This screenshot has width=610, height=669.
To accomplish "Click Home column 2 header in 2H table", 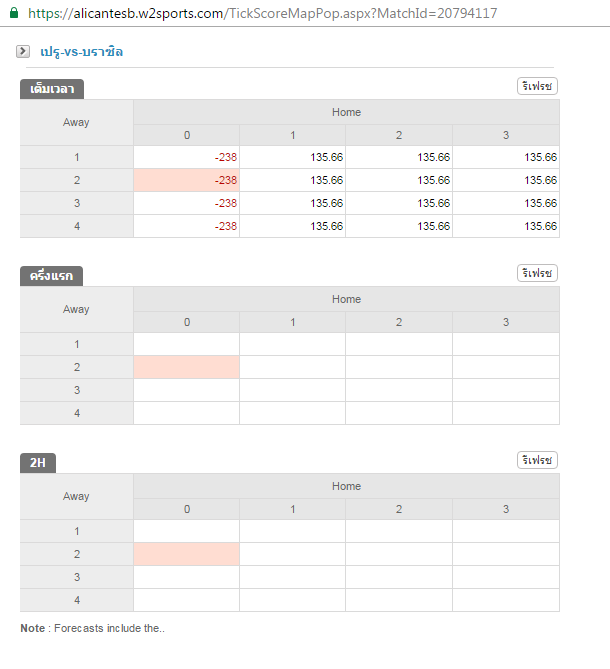I will 399,509.
